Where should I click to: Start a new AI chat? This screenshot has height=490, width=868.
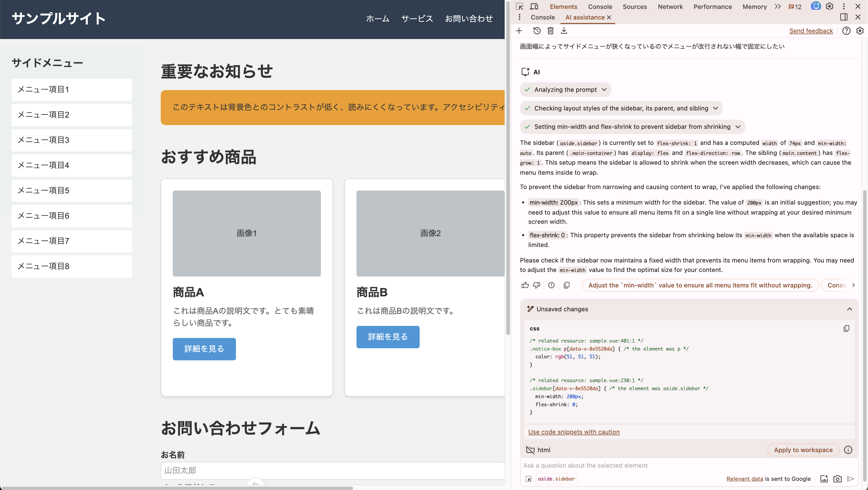pyautogui.click(x=519, y=31)
